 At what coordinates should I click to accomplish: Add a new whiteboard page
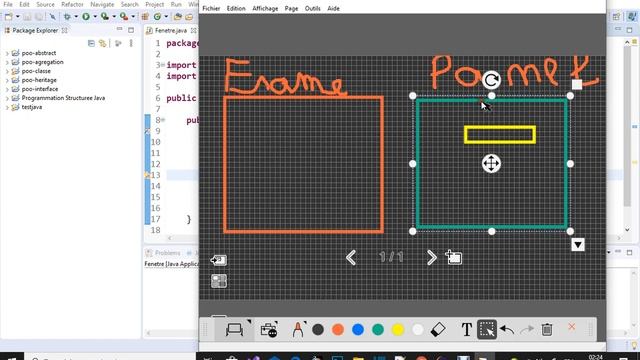453,257
